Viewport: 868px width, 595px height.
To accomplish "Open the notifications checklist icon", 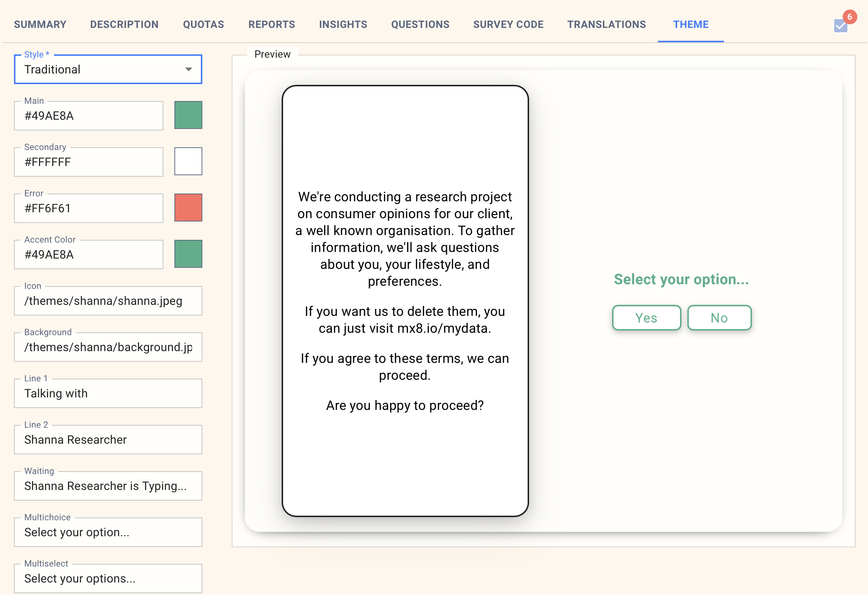I will pyautogui.click(x=840, y=25).
